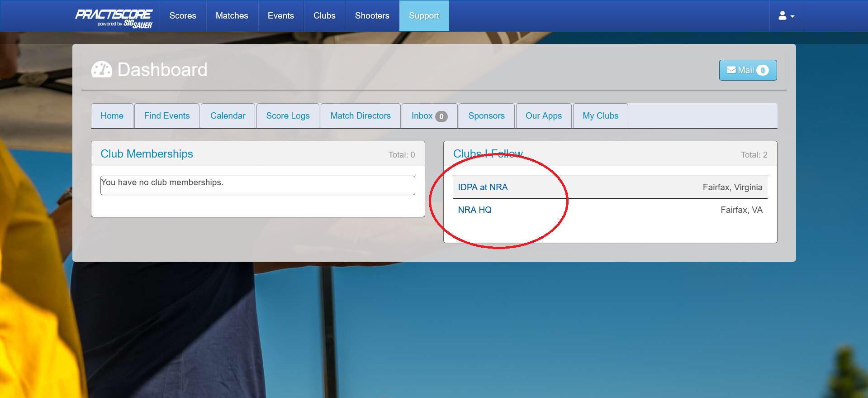This screenshot has width=868, height=398.
Task: Open the Scores menu
Action: pos(183,16)
